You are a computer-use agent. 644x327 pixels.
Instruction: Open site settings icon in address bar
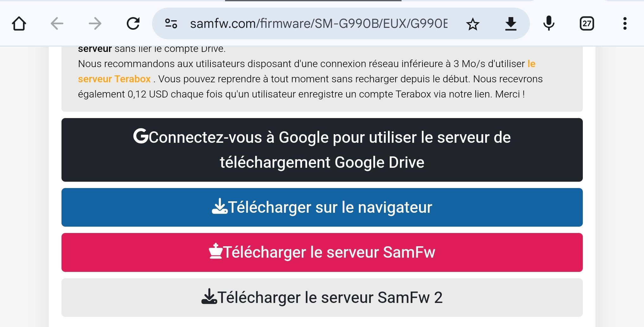171,24
